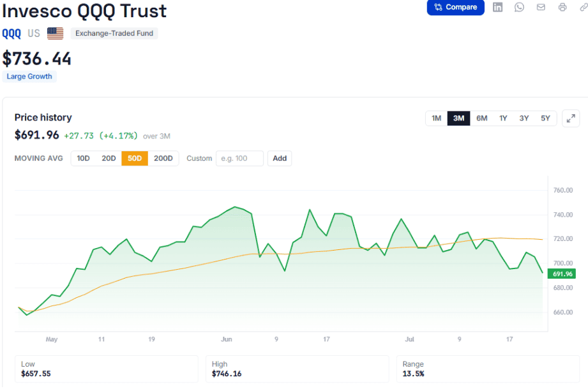Copy link using chain icon
This screenshot has width=588, height=389.
coord(584,7)
